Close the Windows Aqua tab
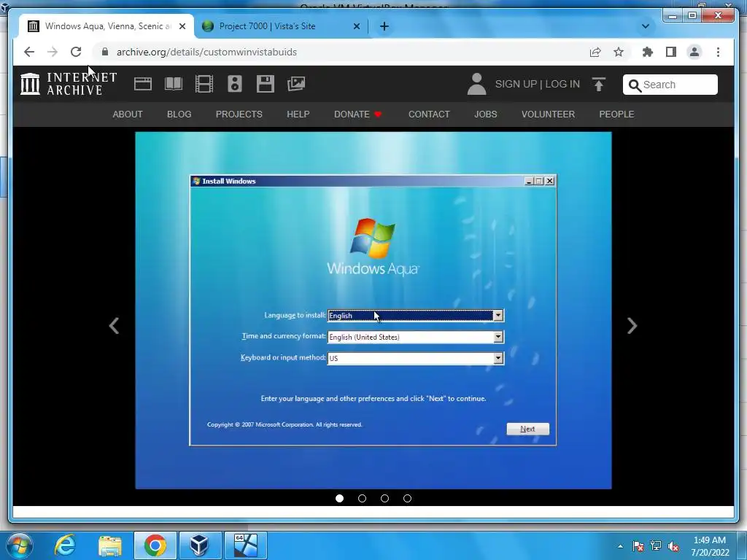The image size is (747, 560). tap(182, 26)
